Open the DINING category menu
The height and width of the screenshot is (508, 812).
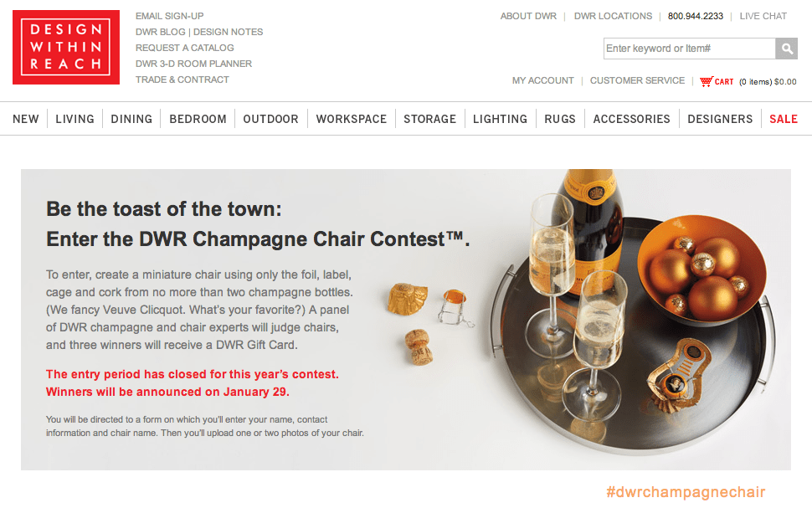tap(131, 119)
